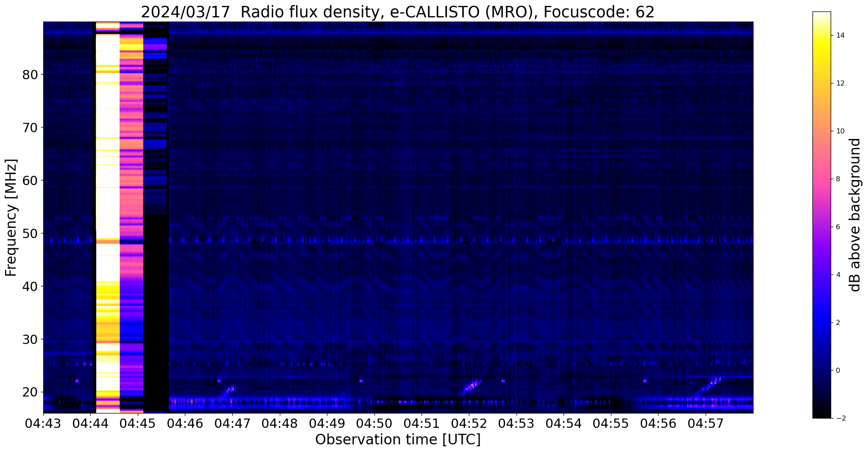
Task: Click the 'Frequency [MHz]' axis label
Action: coord(11,218)
